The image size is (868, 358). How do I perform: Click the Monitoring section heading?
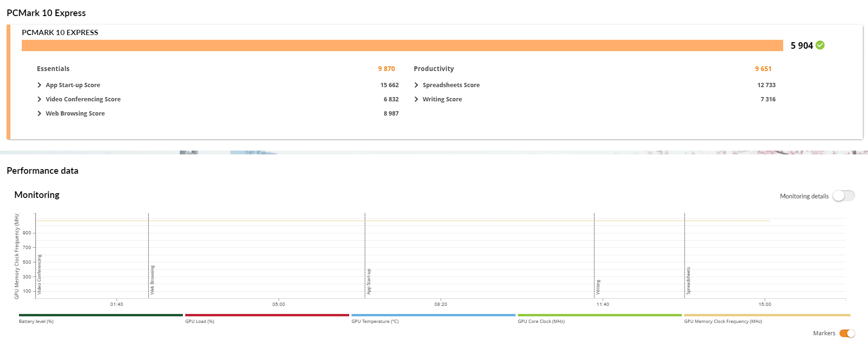[x=37, y=195]
